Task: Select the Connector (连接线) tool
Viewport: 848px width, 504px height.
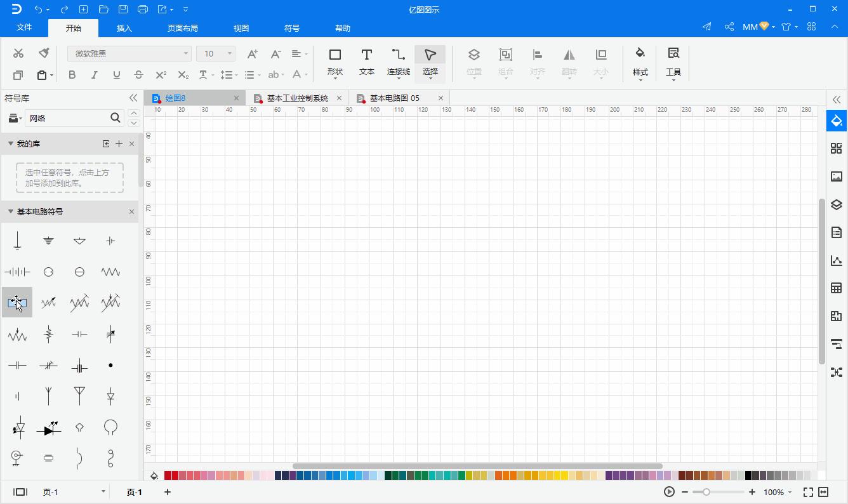Action: pos(399,63)
